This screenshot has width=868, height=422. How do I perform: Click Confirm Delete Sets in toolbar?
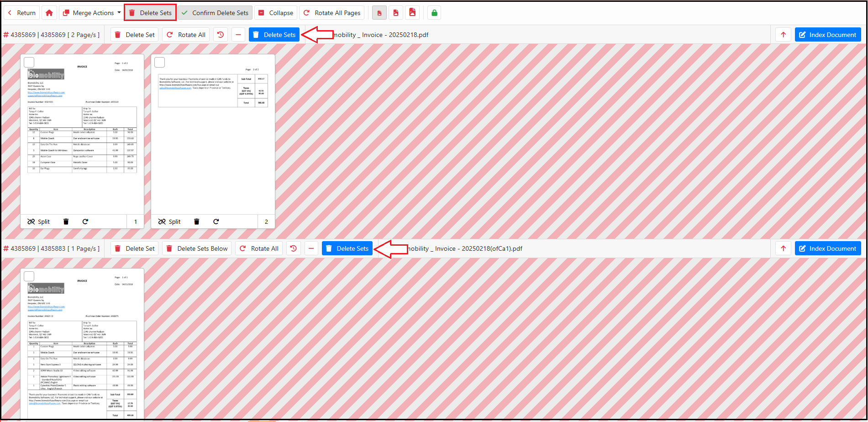coord(215,13)
